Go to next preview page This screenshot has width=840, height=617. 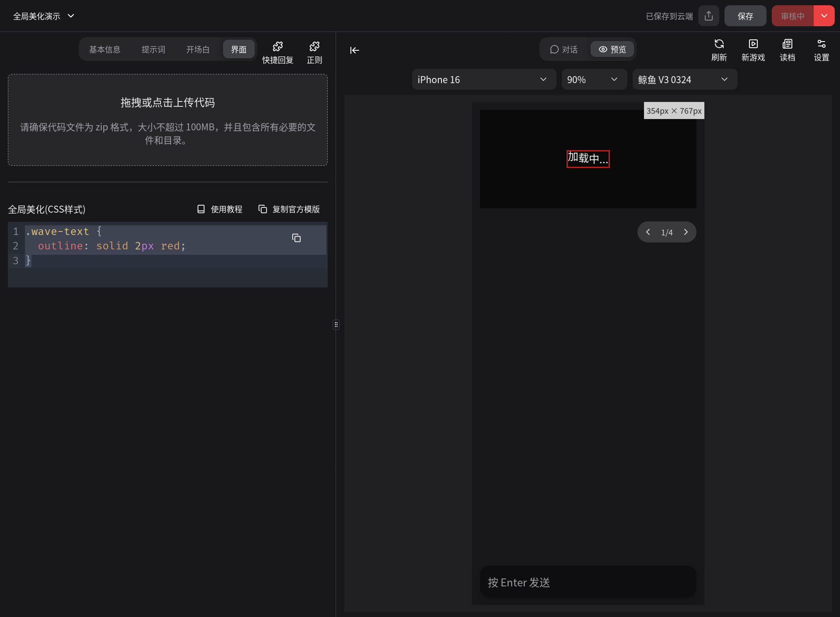click(x=686, y=232)
